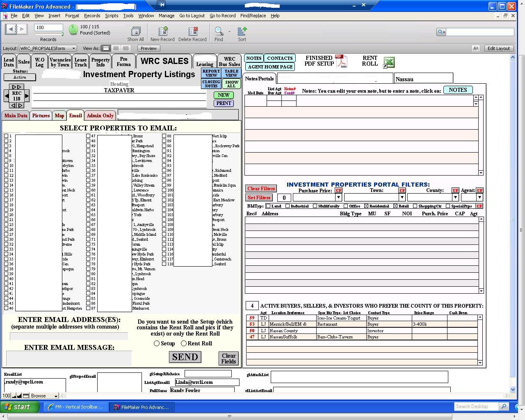This screenshot has width=525, height=420.
Task: Open the Records menu
Action: [92, 16]
